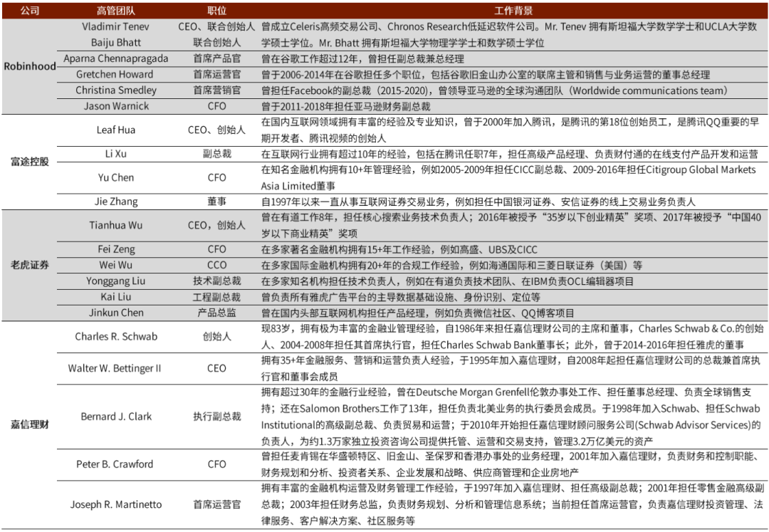Image resolution: width=769 pixels, height=532 pixels.
Task: Click the name Yu Chen
Action: 116,177
